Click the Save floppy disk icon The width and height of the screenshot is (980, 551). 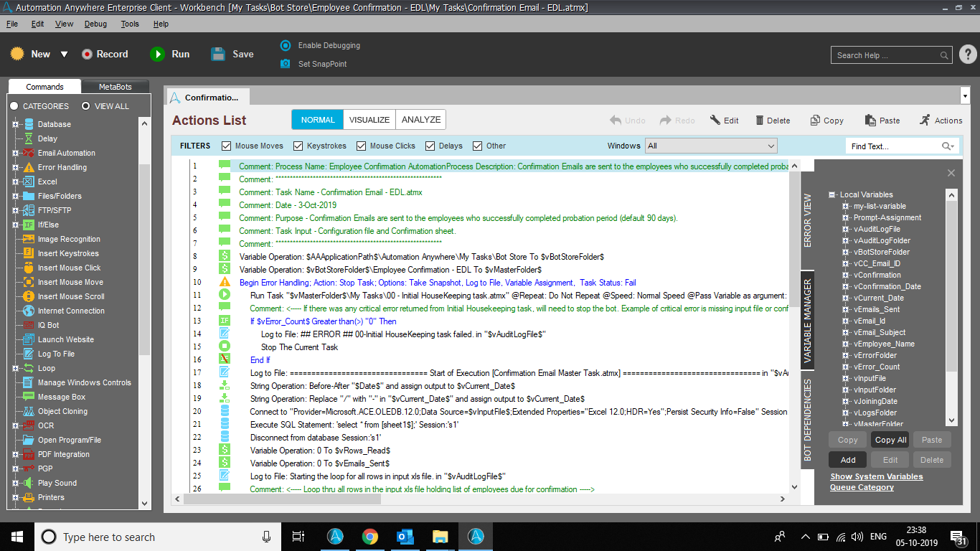point(219,55)
